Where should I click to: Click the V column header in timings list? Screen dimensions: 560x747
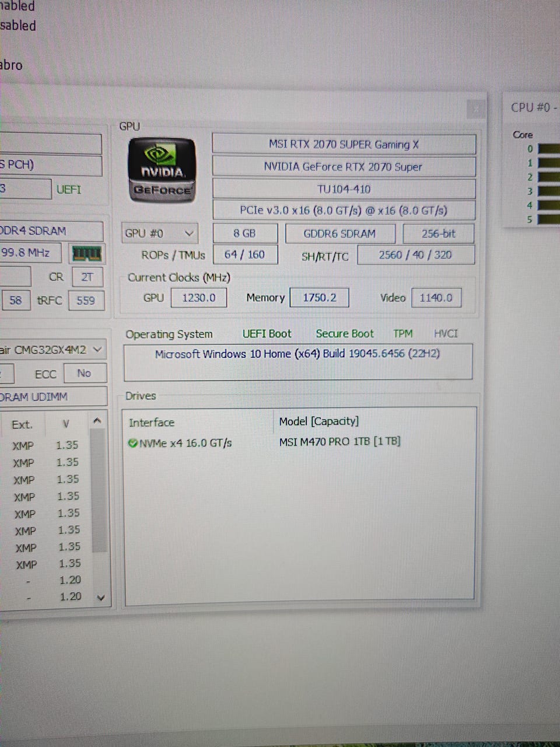click(66, 424)
